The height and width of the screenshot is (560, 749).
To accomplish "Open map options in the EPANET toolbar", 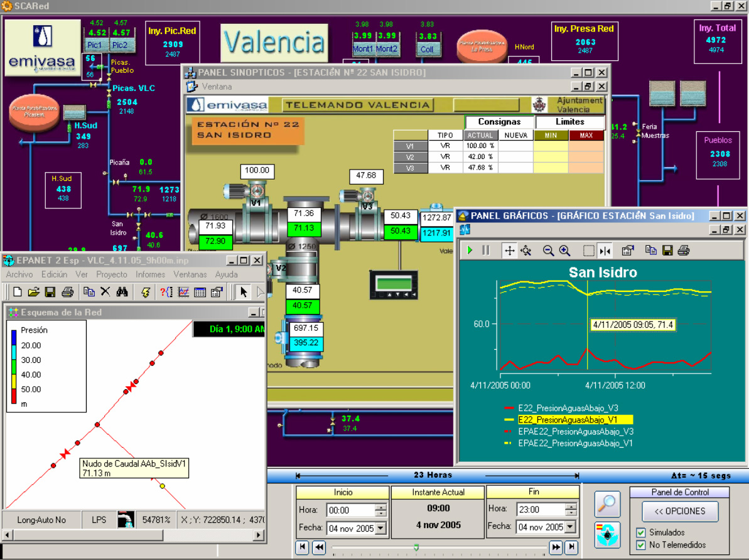I will (217, 291).
